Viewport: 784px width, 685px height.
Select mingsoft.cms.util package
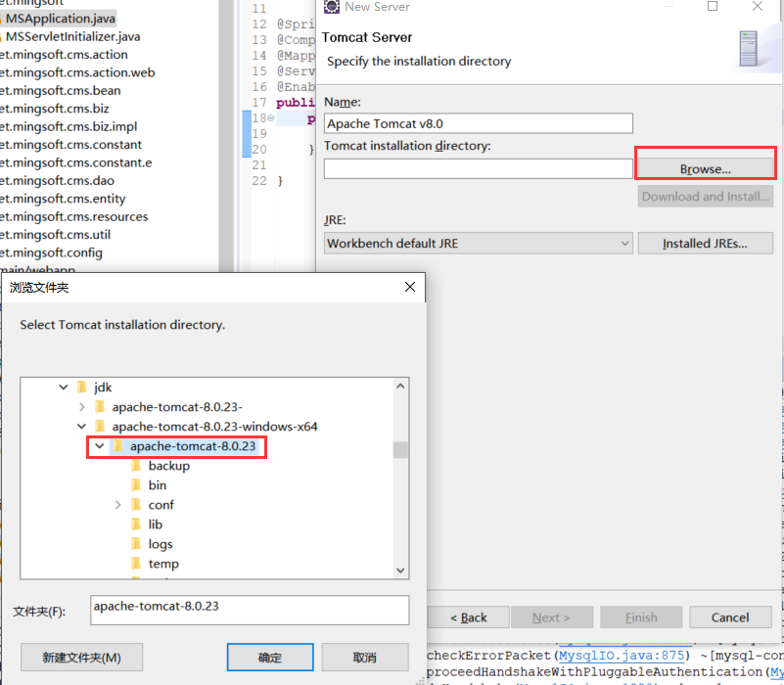(x=56, y=235)
